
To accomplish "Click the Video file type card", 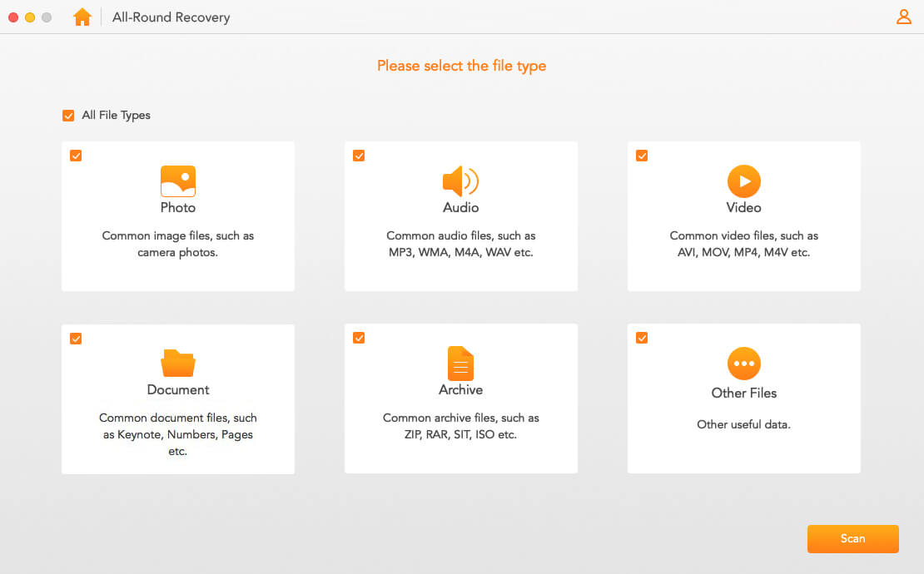I will pos(743,216).
